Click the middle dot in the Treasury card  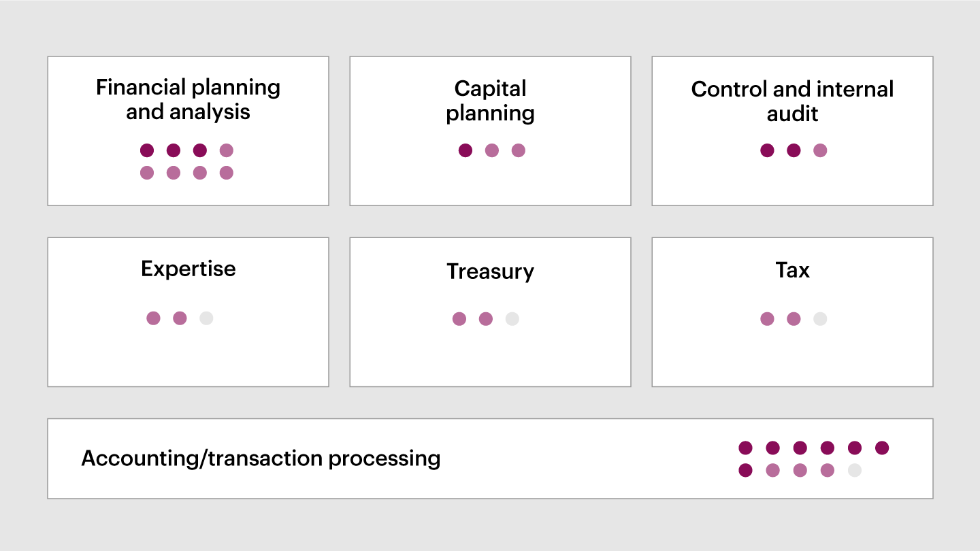click(x=486, y=318)
